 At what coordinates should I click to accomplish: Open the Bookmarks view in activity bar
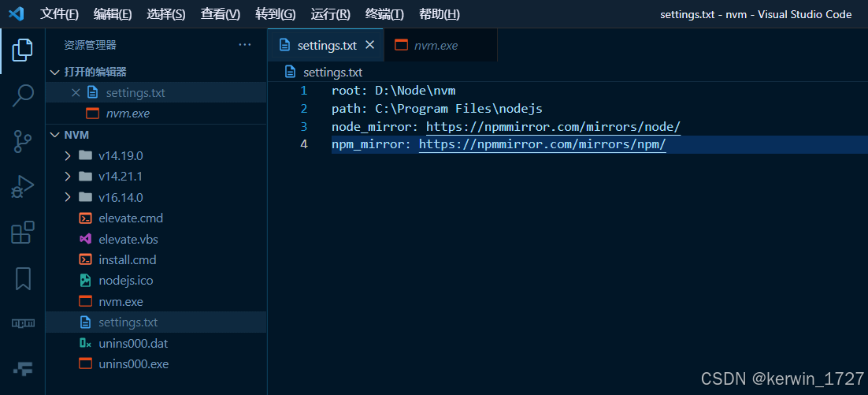tap(23, 278)
